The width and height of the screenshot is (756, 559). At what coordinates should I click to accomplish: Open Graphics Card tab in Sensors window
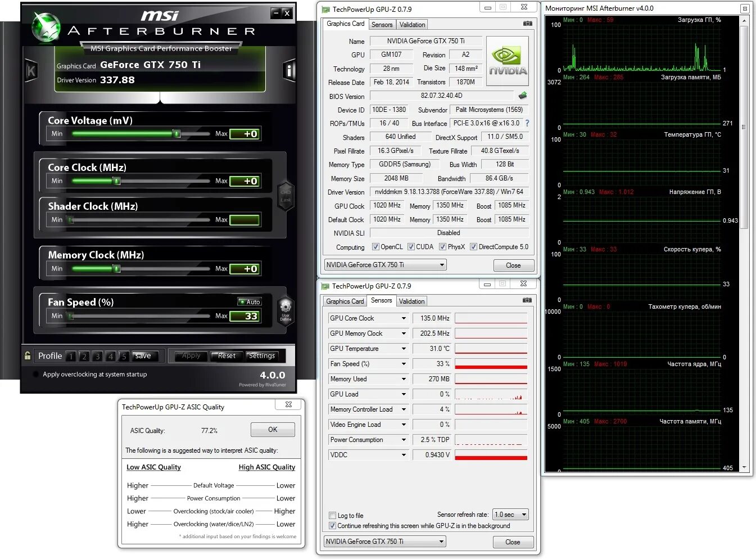[x=345, y=301]
